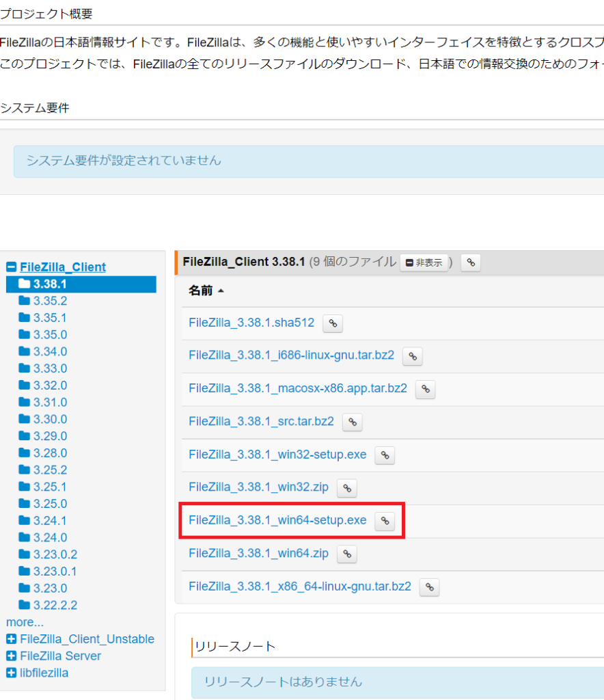
Task: Select the 3.38.1 release folder
Action: (x=81, y=284)
